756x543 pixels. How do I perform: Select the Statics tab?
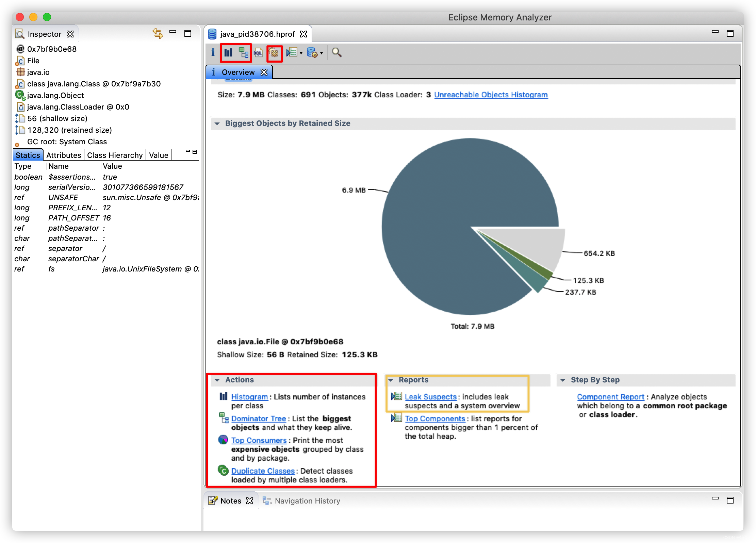point(27,154)
